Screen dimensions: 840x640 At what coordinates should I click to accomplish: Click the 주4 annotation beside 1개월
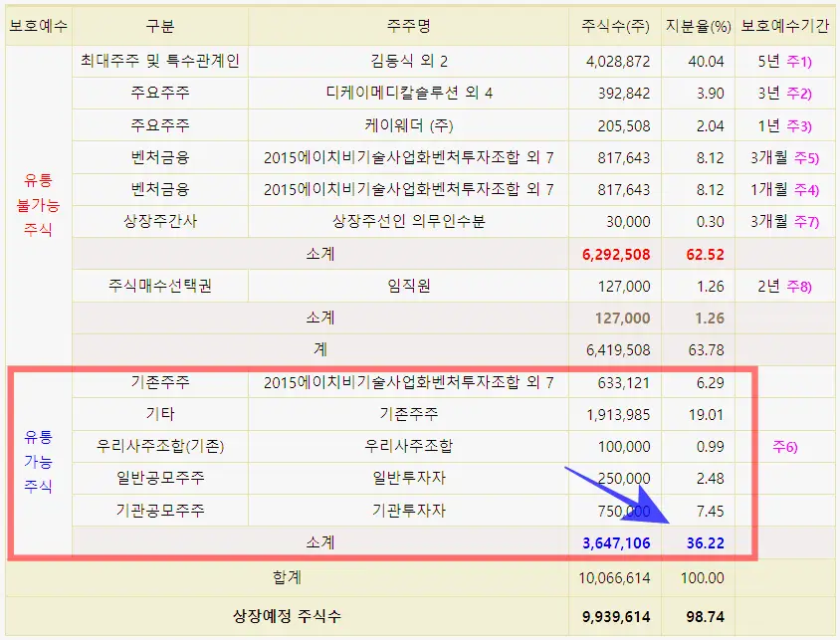coord(806,189)
